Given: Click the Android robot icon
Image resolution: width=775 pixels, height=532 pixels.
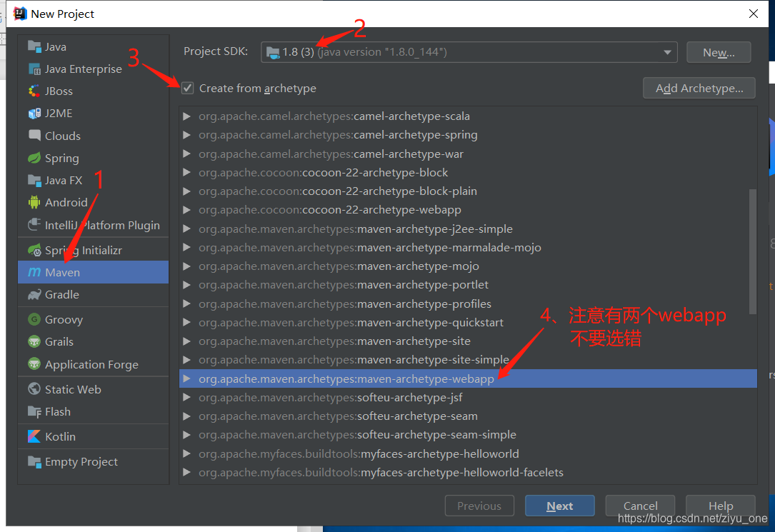Looking at the screenshot, I should click(34, 202).
